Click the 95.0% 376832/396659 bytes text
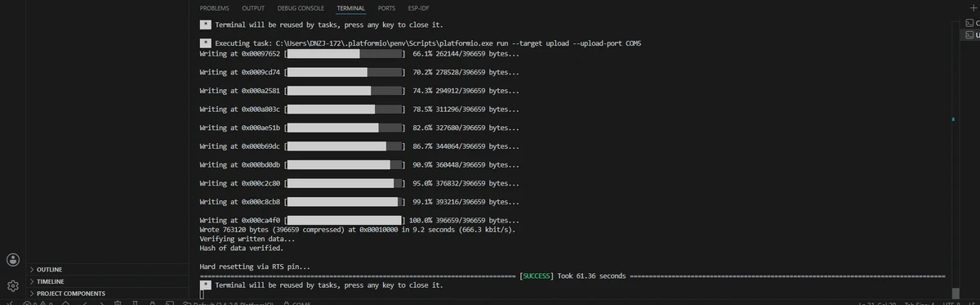This screenshot has width=980, height=305. click(465, 183)
